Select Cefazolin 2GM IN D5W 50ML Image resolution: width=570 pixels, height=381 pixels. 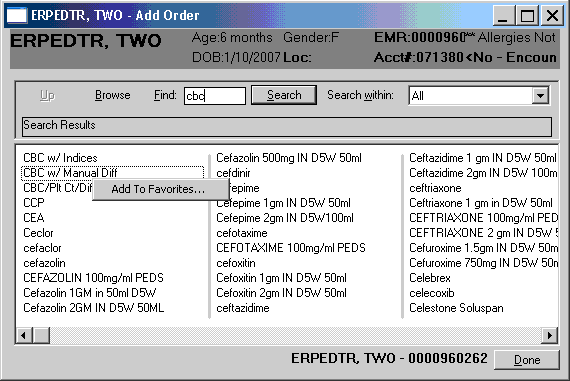tap(94, 308)
